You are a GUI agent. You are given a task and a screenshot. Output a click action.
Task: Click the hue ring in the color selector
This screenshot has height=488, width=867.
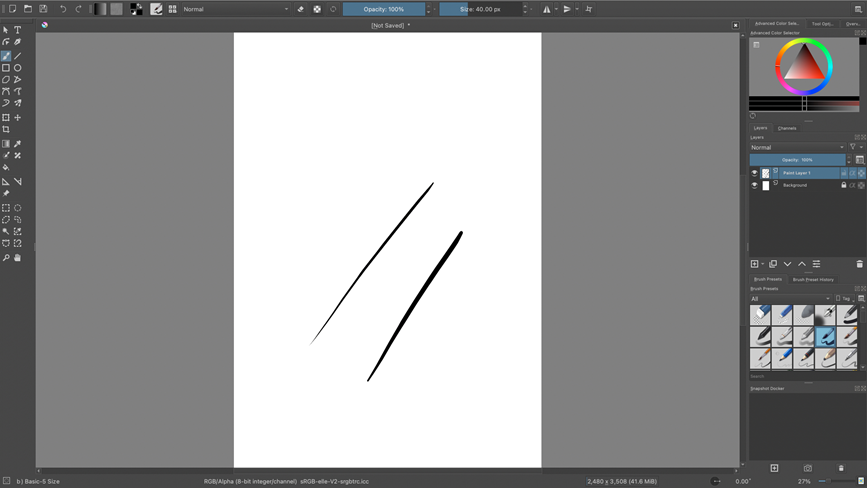click(804, 41)
